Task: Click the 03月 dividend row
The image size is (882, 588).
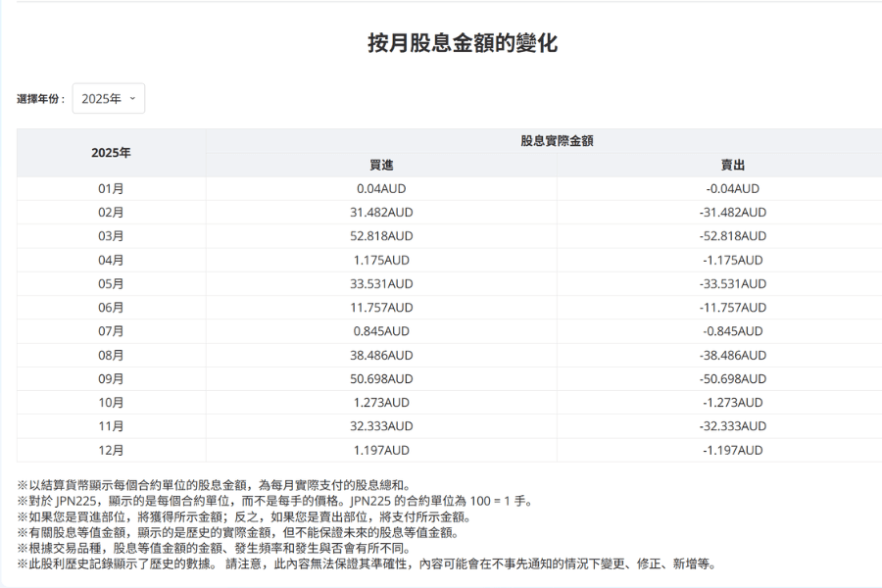Action: [112, 235]
